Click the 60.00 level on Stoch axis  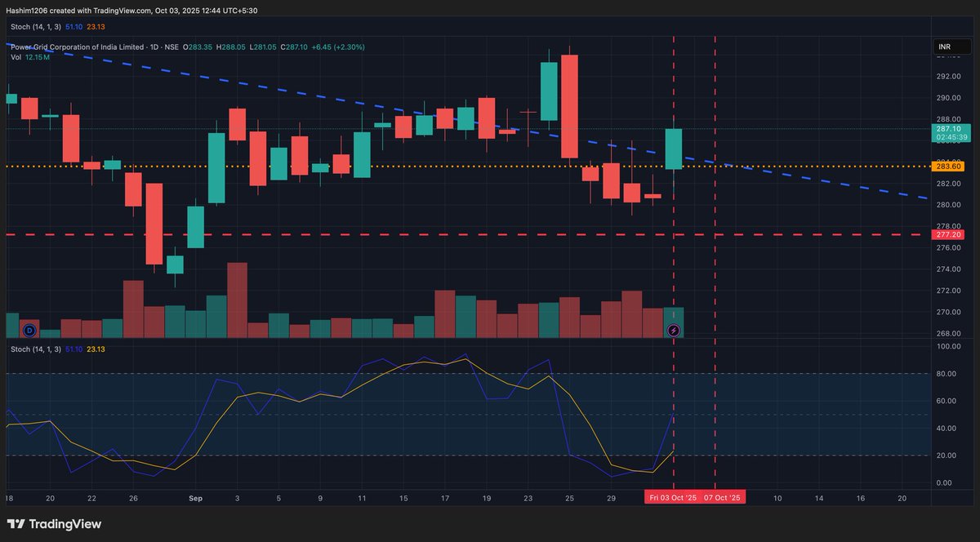[948, 401]
